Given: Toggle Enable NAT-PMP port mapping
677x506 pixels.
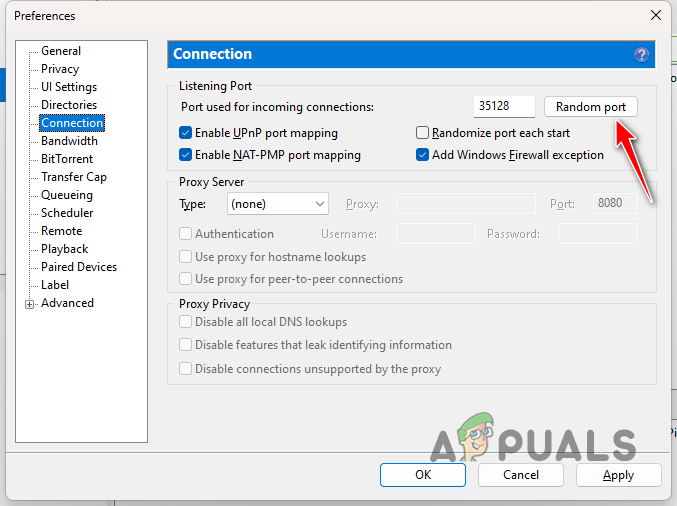Looking at the screenshot, I should [x=185, y=155].
